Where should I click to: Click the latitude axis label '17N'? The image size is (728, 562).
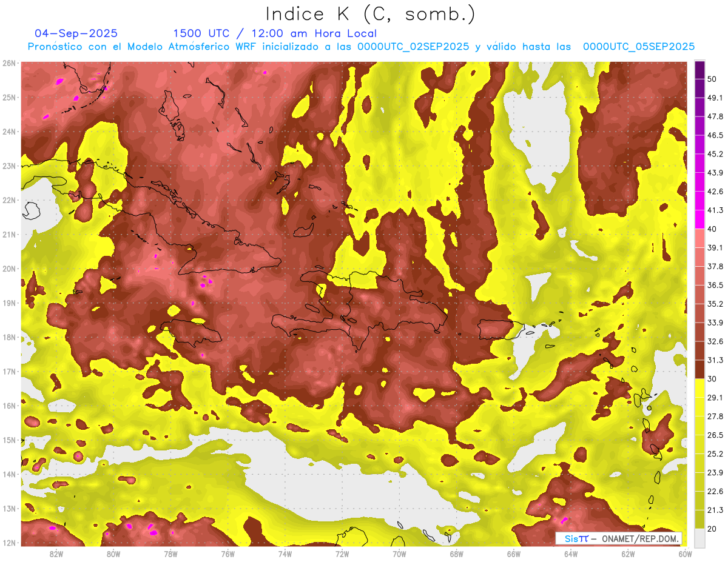click(x=9, y=371)
